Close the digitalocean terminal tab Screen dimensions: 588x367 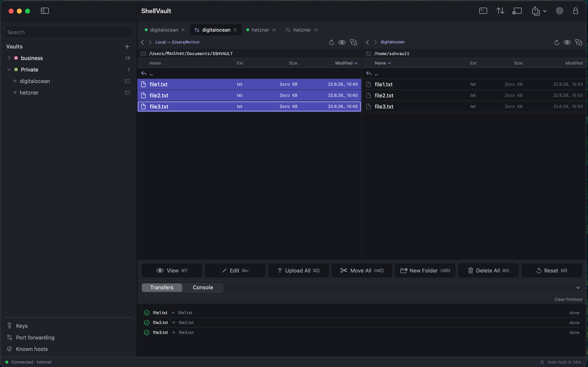pyautogui.click(x=183, y=30)
